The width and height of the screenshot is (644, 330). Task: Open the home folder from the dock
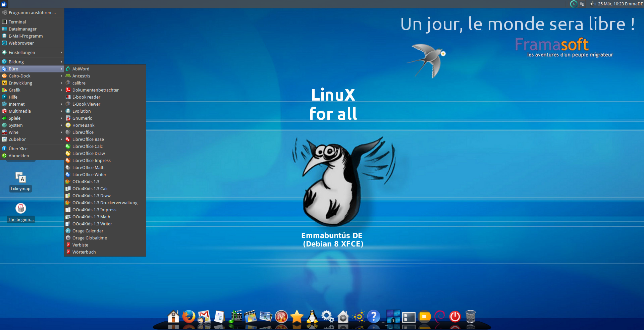(173, 316)
